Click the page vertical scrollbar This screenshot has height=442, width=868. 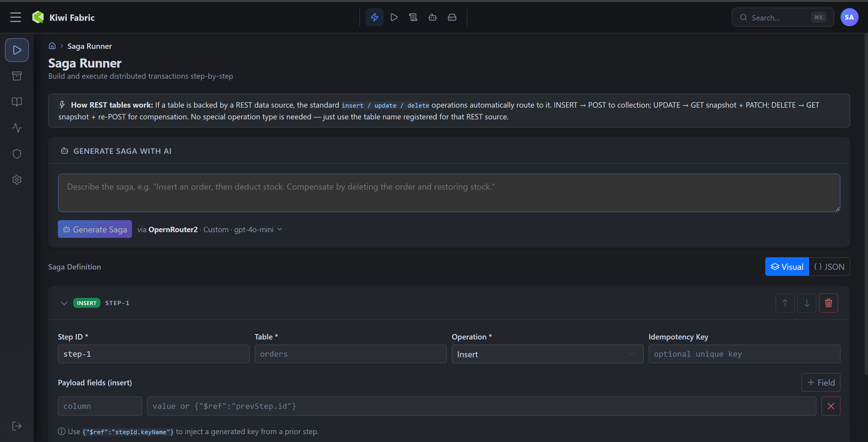[865, 205]
